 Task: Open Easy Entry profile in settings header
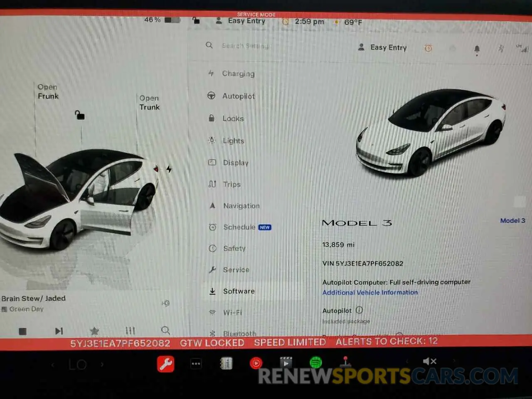[x=382, y=47]
